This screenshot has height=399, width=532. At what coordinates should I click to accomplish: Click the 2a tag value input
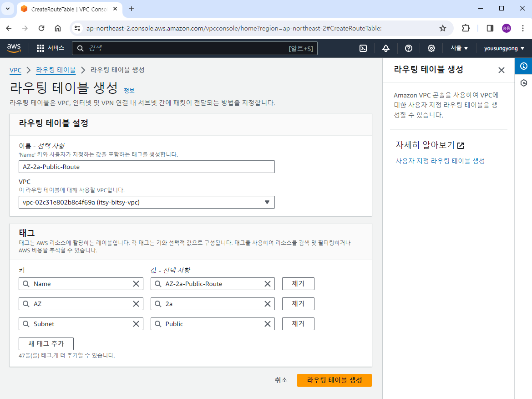[213, 304]
